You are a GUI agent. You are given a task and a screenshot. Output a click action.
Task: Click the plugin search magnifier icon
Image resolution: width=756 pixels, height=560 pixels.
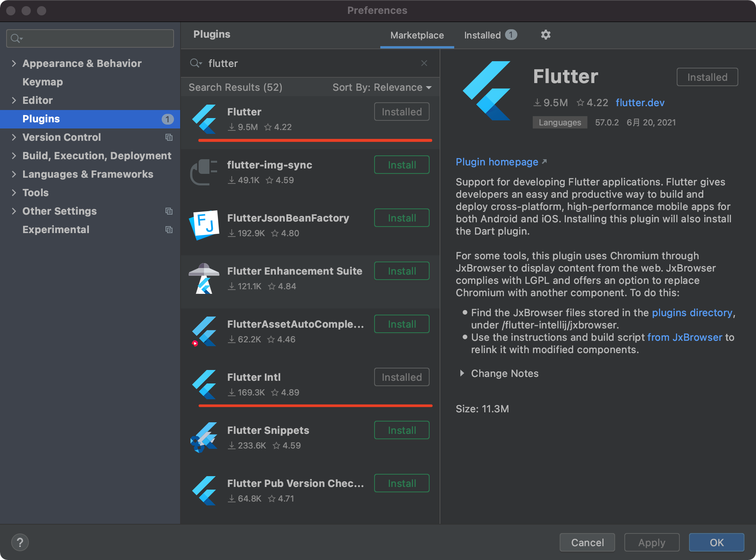pos(196,63)
